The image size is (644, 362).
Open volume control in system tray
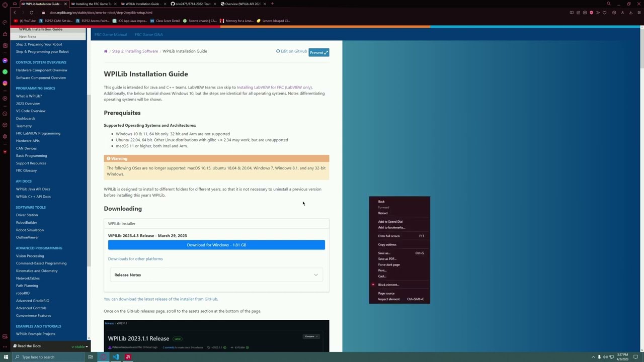pos(605,357)
